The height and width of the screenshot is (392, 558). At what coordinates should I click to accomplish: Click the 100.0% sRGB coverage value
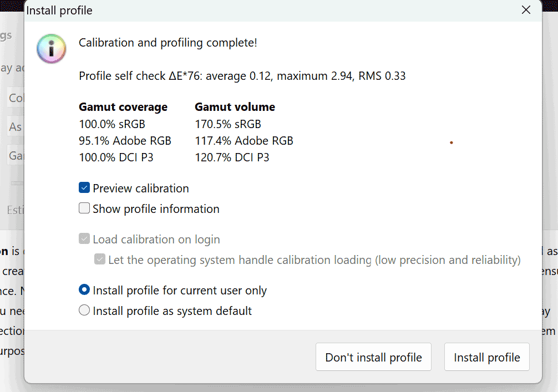click(112, 124)
